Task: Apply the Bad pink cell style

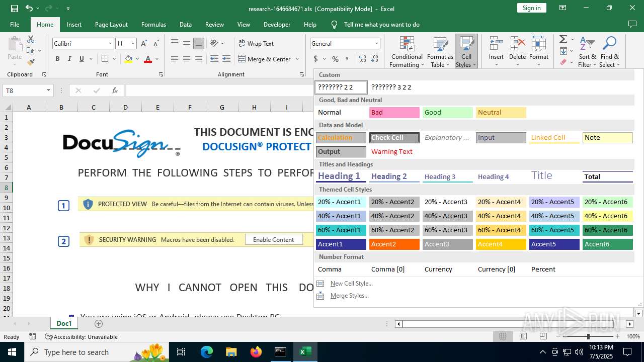Action: click(x=394, y=113)
